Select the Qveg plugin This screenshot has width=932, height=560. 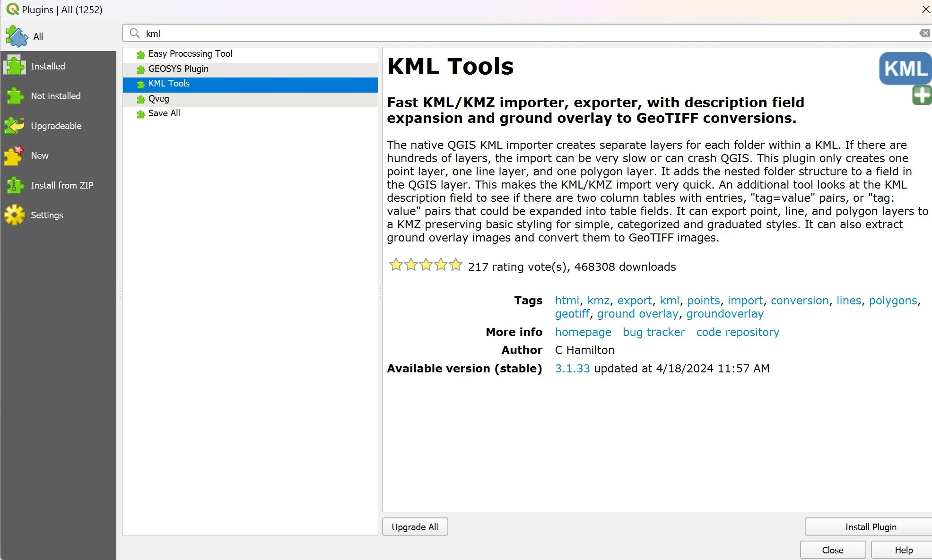[159, 98]
